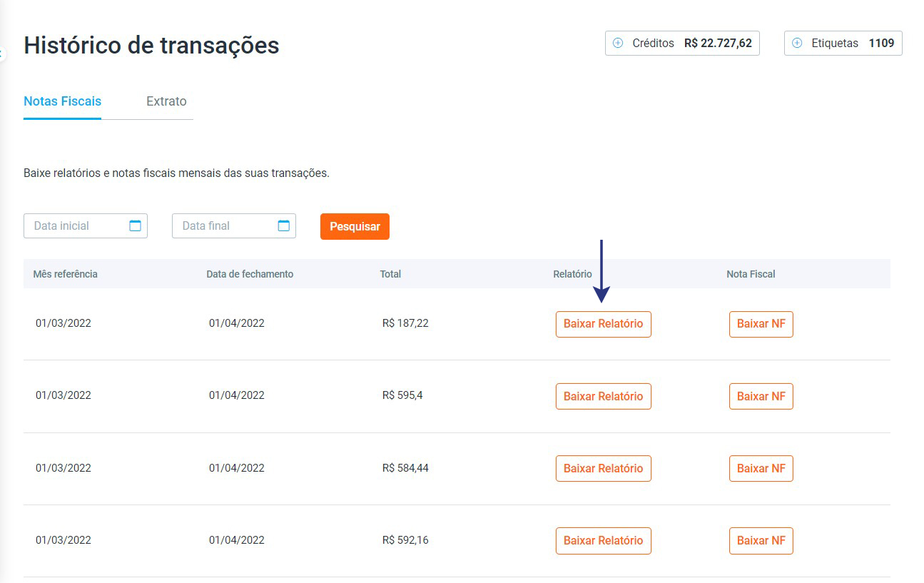Switch to the Extrato tab

click(166, 101)
